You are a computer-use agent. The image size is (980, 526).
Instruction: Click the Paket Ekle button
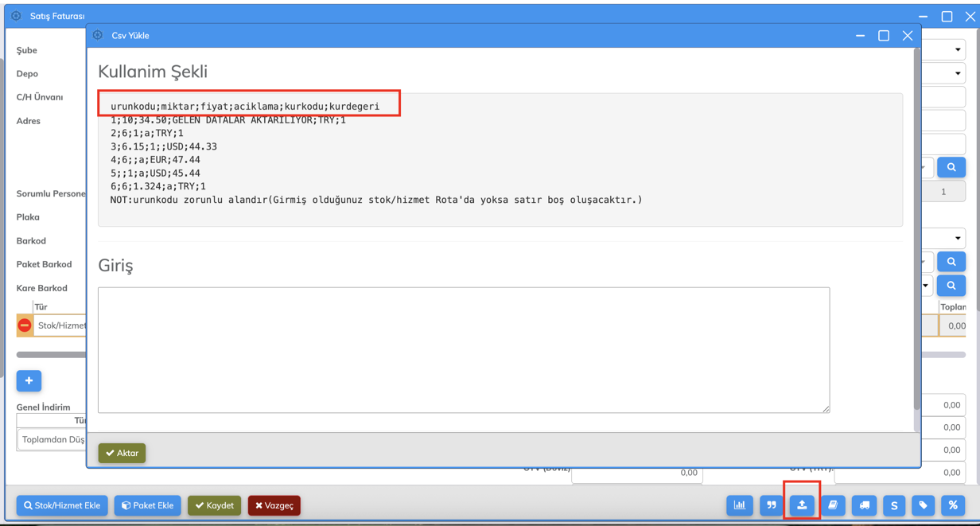(x=147, y=505)
